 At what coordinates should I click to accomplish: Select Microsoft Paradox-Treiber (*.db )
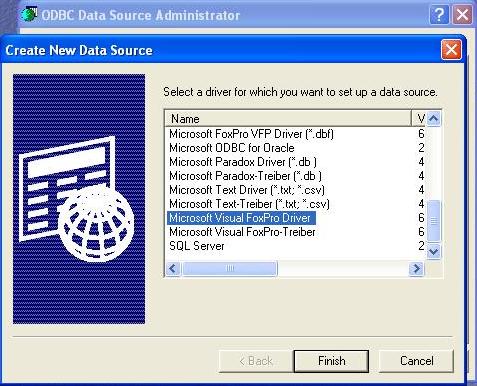point(245,176)
